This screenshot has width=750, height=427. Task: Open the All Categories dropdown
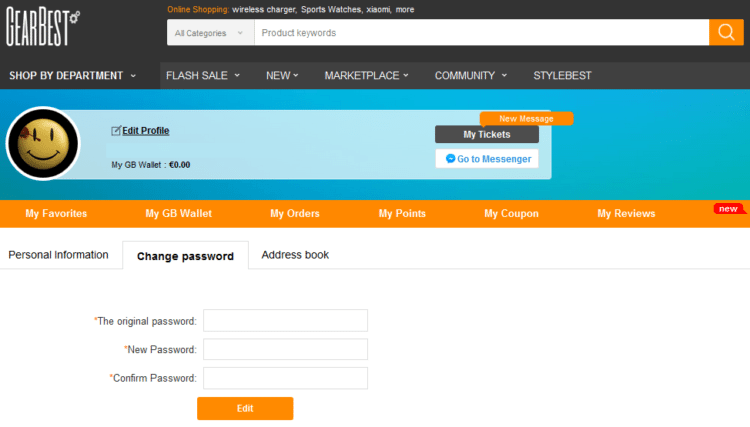point(210,33)
